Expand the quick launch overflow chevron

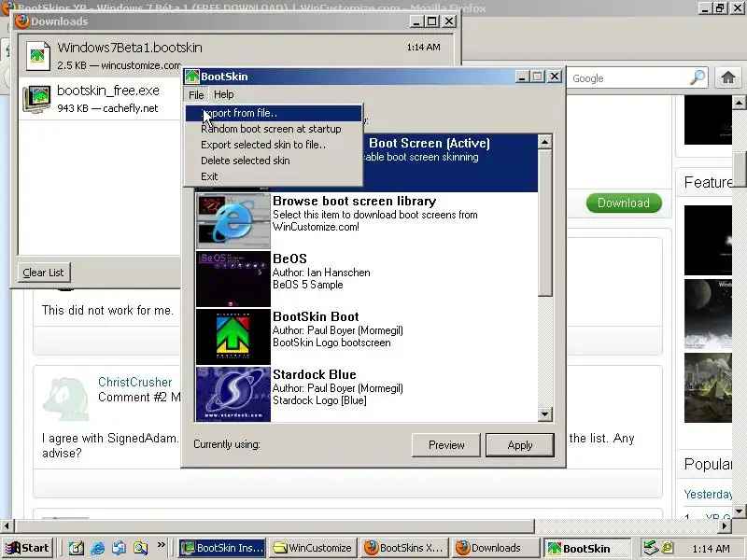(x=161, y=545)
